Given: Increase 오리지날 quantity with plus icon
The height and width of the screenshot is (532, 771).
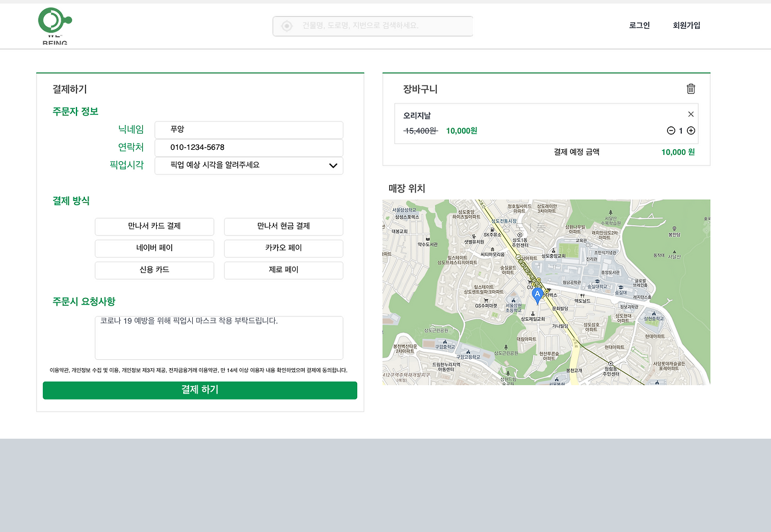Looking at the screenshot, I should coord(691,131).
